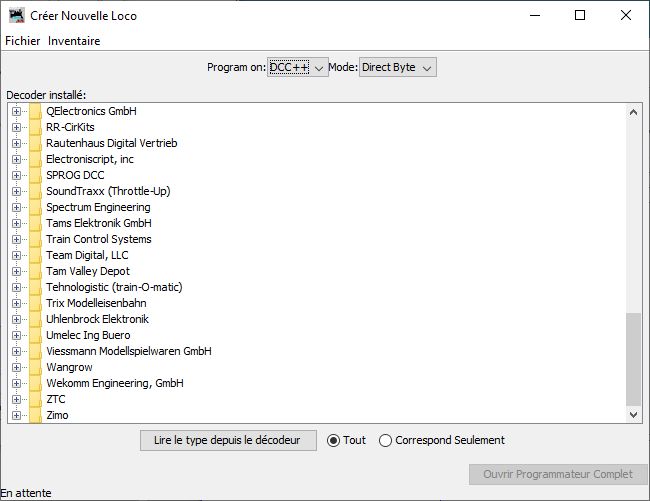Select the Tehnologistic (train-O-matic) row
Image resolution: width=650 pixels, height=501 pixels.
click(114, 287)
